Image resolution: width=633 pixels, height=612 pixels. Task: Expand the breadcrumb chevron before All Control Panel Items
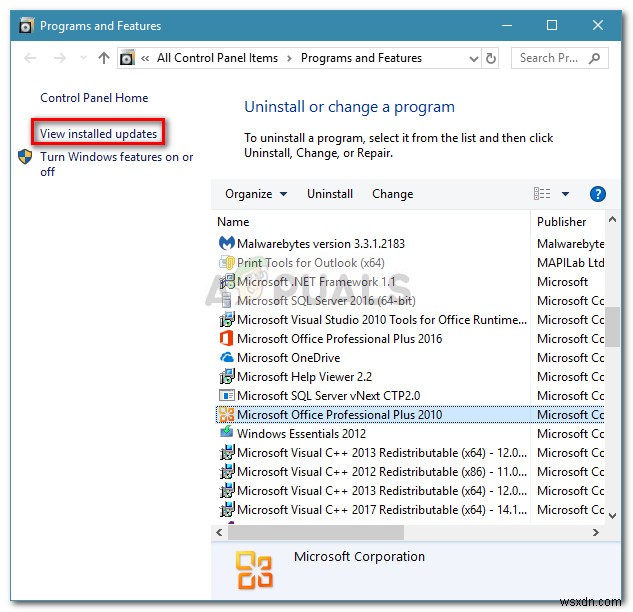(x=145, y=59)
